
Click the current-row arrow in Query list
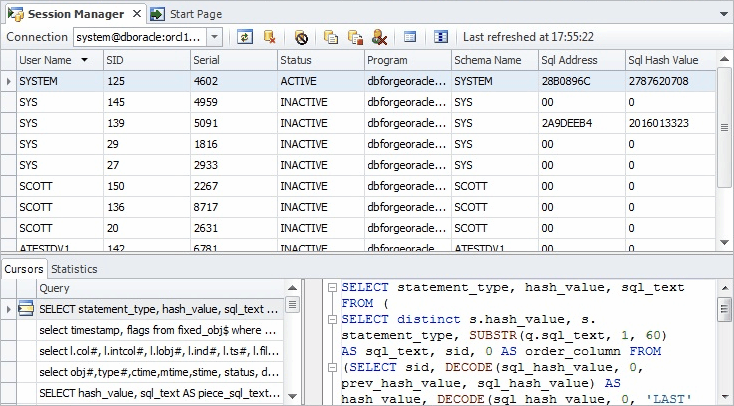8,309
